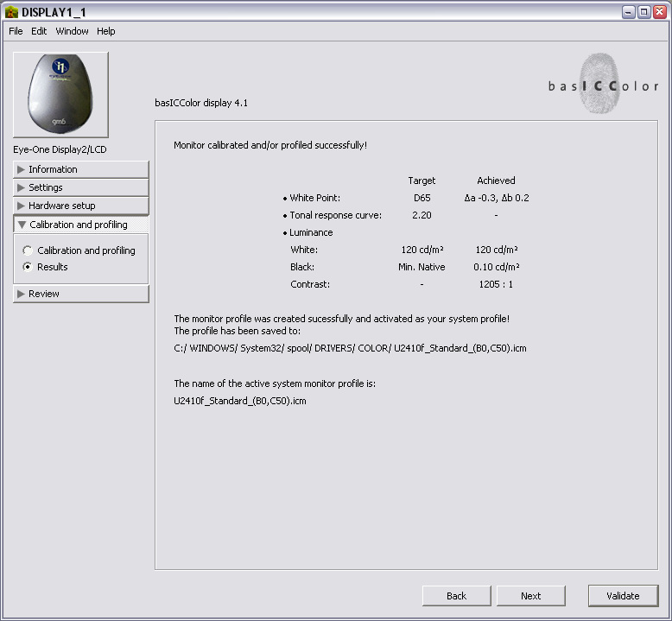
Task: Click the basICColor display 4.1 heading
Action: (201, 103)
